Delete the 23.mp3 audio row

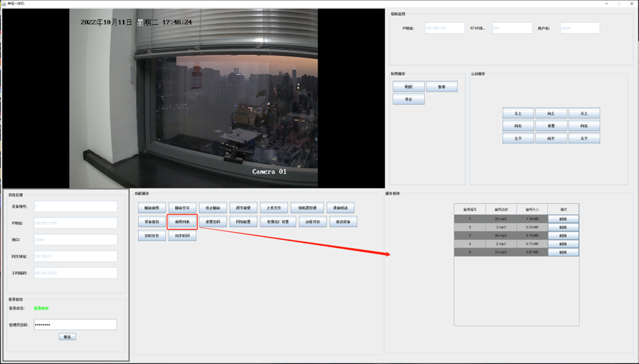pyautogui.click(x=563, y=252)
